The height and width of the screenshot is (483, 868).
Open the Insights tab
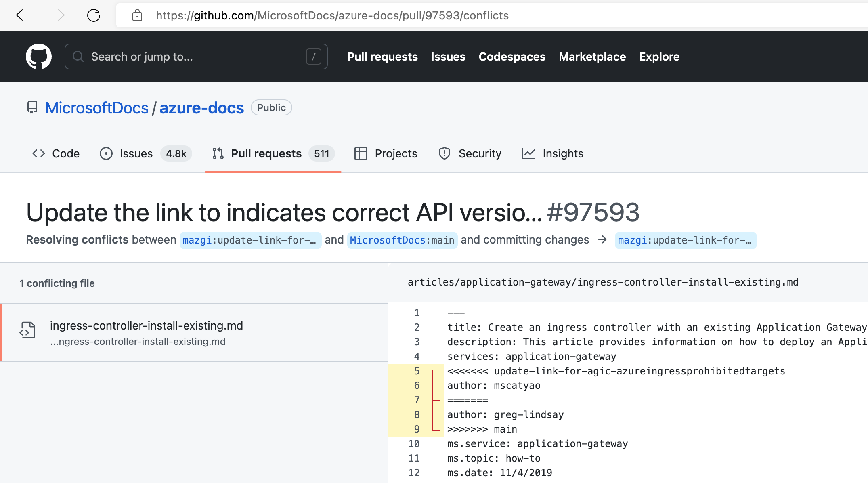553,153
